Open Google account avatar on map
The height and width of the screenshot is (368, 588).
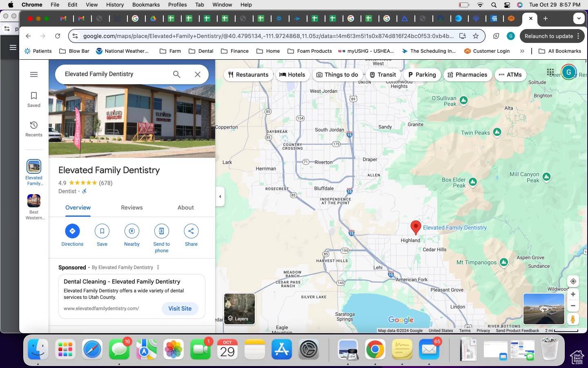tap(569, 72)
